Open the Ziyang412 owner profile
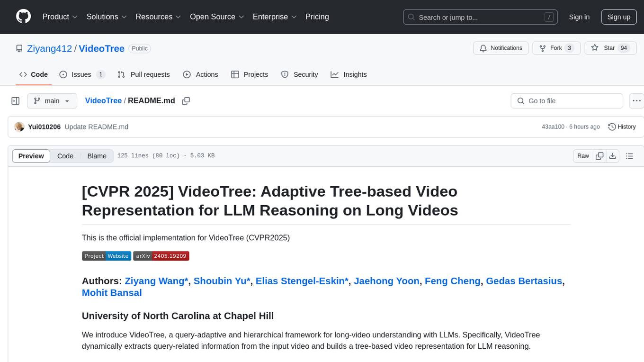This screenshot has height=362, width=644. [x=49, y=48]
